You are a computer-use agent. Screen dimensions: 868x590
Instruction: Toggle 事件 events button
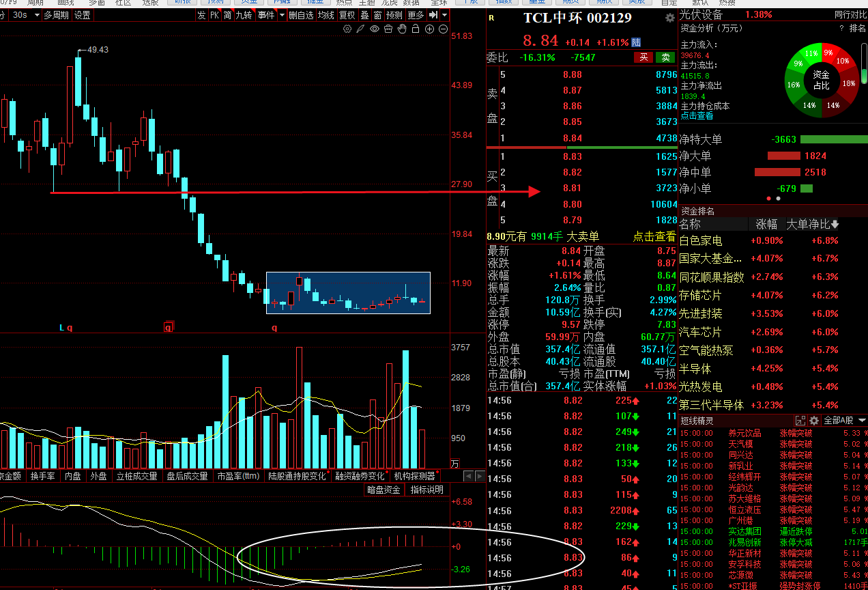pos(266,15)
